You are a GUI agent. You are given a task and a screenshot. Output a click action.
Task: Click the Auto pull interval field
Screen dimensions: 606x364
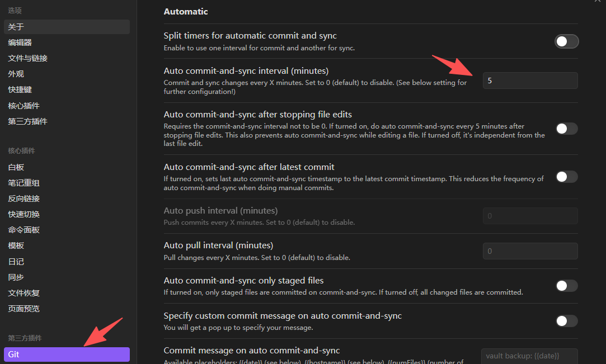tap(530, 251)
